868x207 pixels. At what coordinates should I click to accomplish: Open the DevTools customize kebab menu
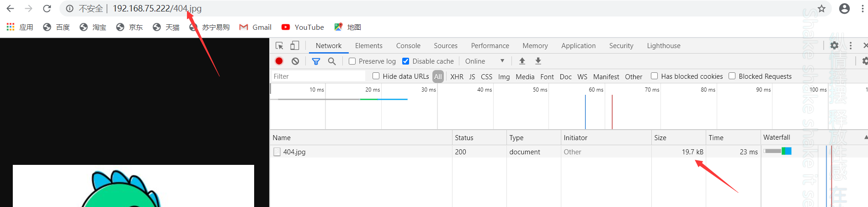851,45
